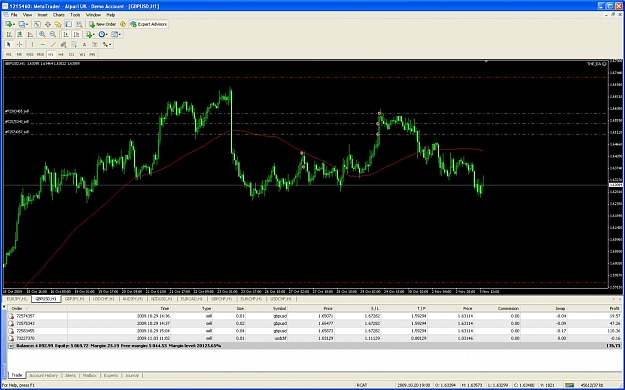Switch to Account History tab
Image resolution: width=625 pixels, height=390 pixels.
pyautogui.click(x=43, y=375)
